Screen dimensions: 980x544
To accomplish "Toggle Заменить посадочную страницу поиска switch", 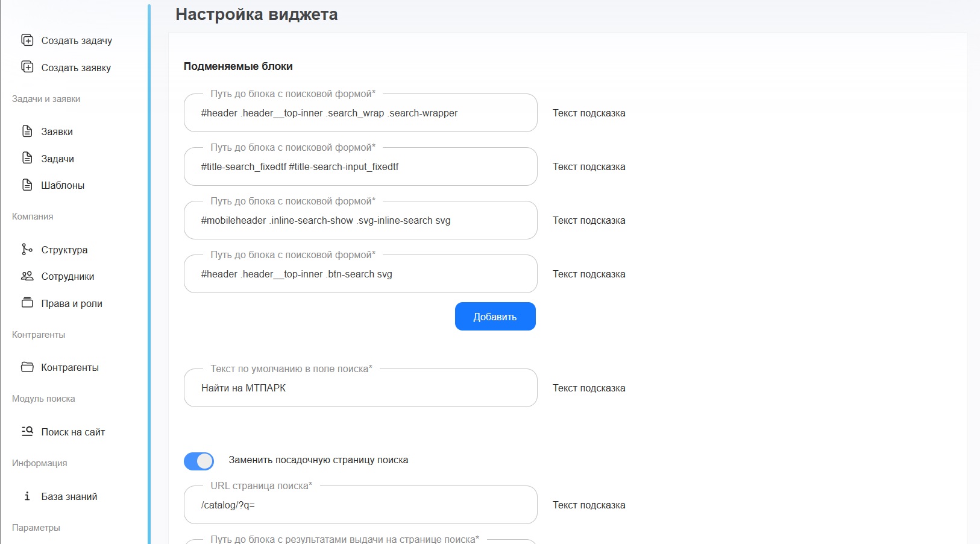I will pyautogui.click(x=199, y=461).
